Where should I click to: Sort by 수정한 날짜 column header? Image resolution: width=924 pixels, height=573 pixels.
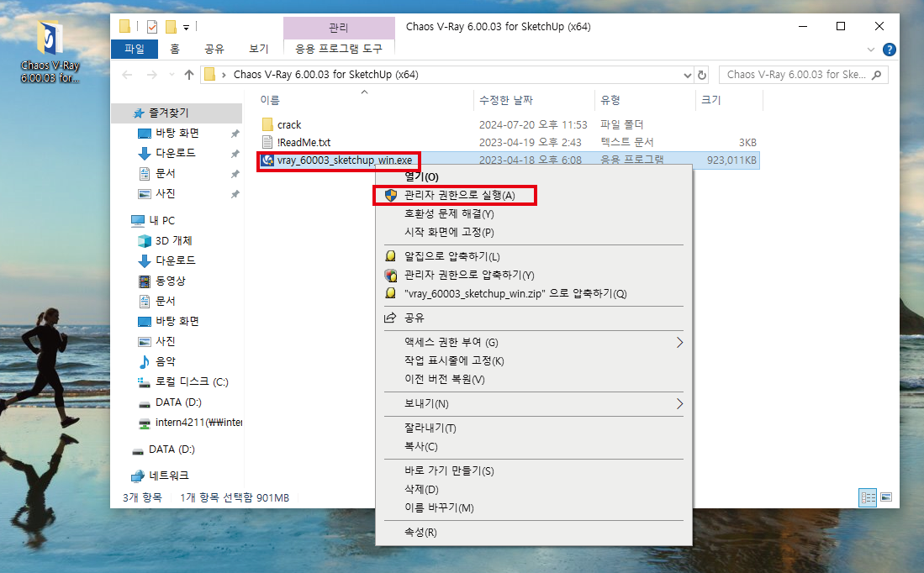pos(505,100)
